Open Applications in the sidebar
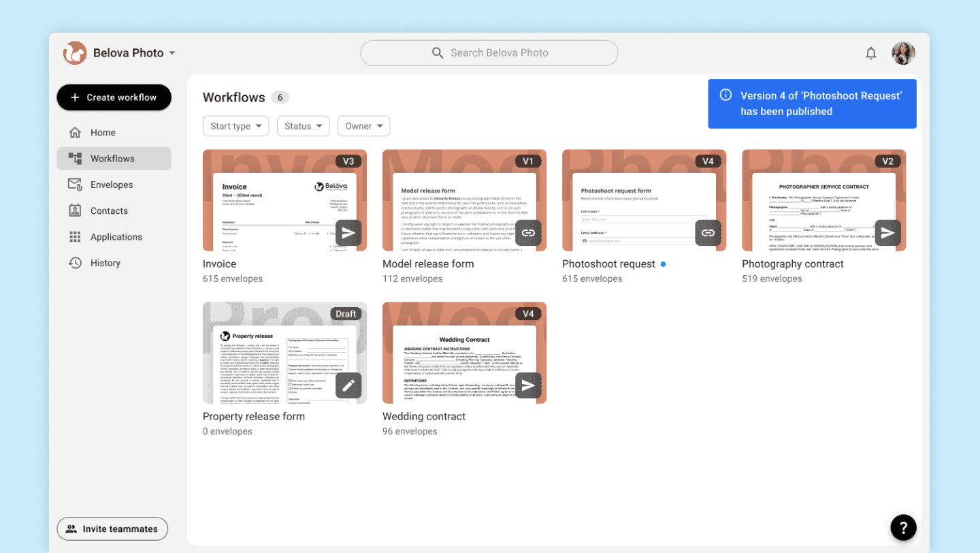Viewport: 980px width, 553px height. (x=114, y=237)
